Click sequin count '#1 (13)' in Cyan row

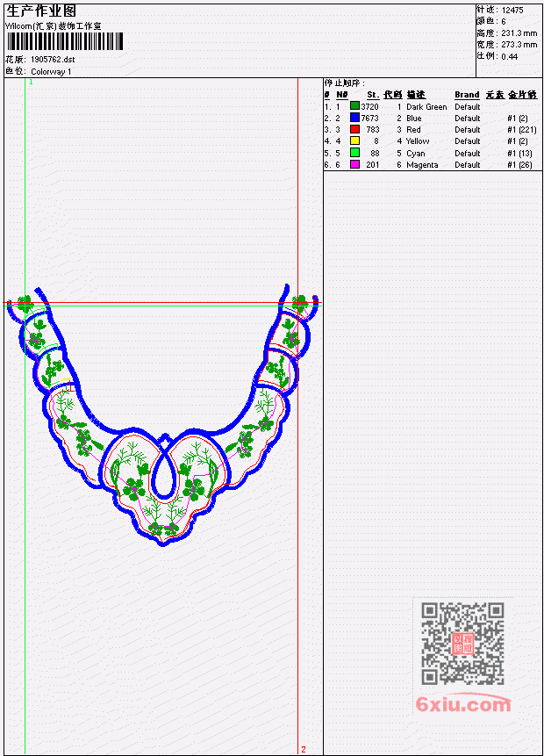[520, 154]
